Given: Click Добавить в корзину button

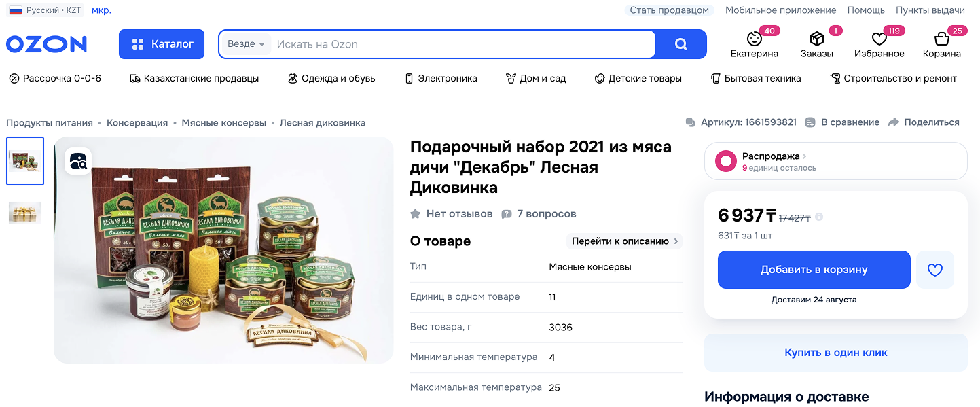Looking at the screenshot, I should tap(814, 270).
